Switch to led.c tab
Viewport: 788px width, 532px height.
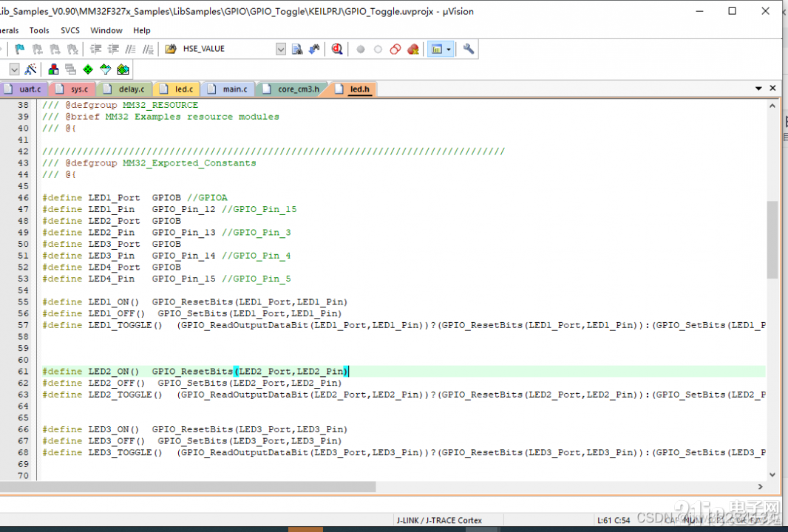(177, 89)
